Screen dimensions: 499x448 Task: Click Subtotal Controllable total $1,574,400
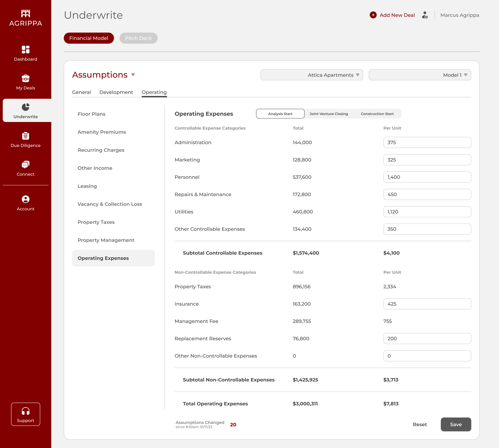coord(306,253)
